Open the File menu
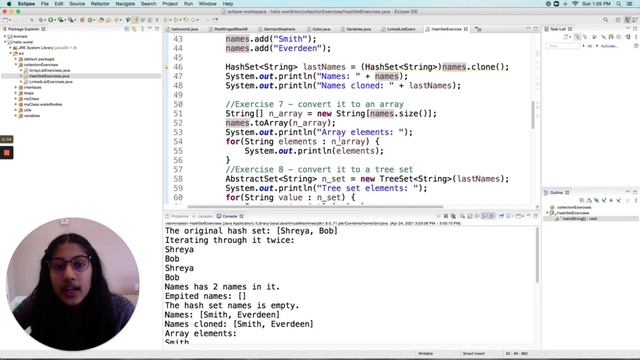The height and width of the screenshot is (360, 640). coord(44,4)
